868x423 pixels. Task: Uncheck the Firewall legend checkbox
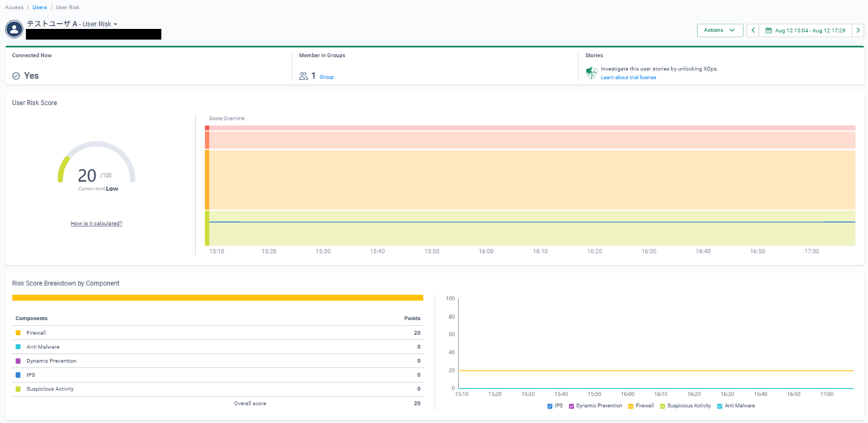pos(631,406)
